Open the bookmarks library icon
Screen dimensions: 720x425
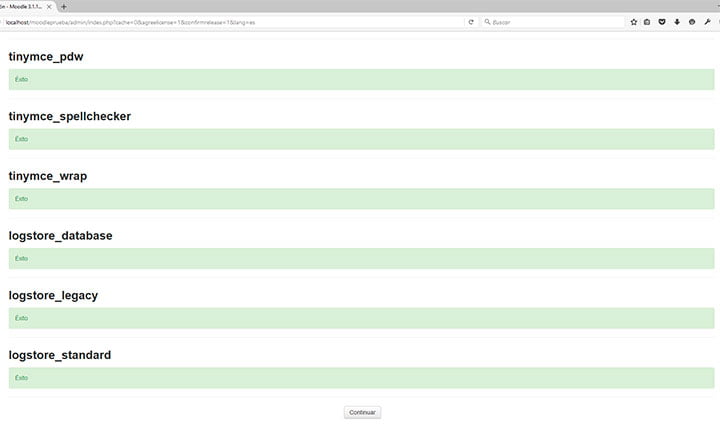coord(647,21)
